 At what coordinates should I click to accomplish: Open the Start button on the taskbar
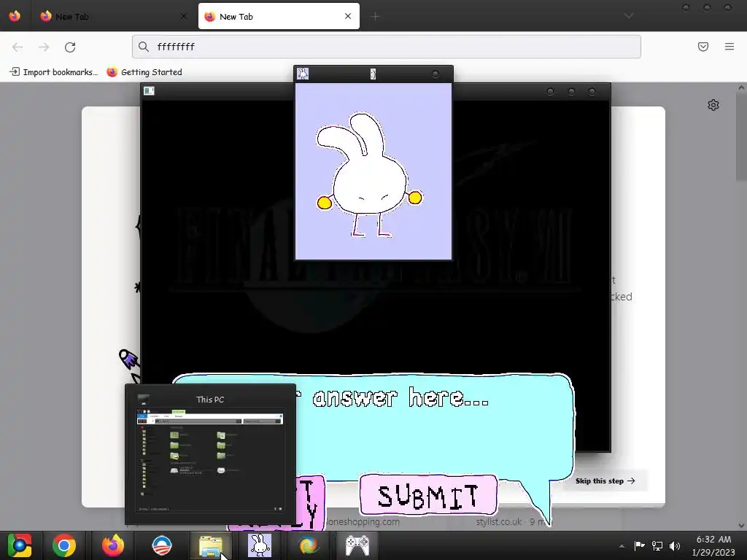pos(19,545)
